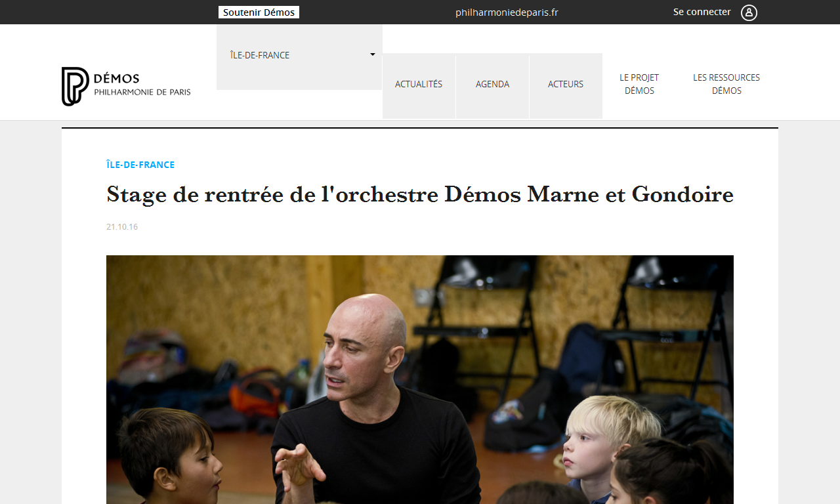This screenshot has height=504, width=840.
Task: Go to the Agenda section
Action: pos(492,85)
